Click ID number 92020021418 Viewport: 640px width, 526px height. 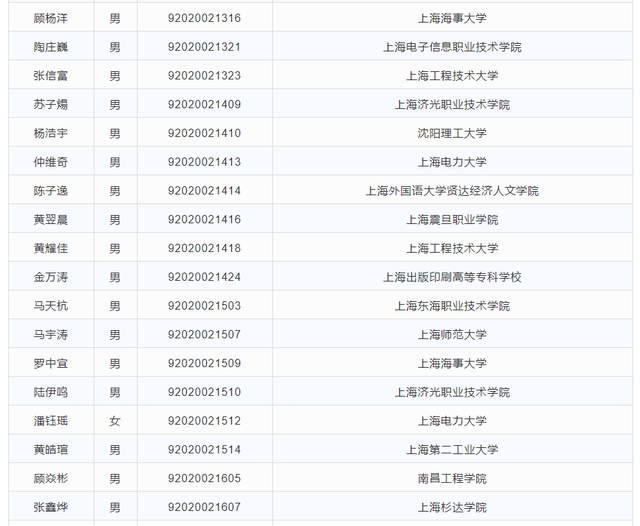tap(204, 249)
